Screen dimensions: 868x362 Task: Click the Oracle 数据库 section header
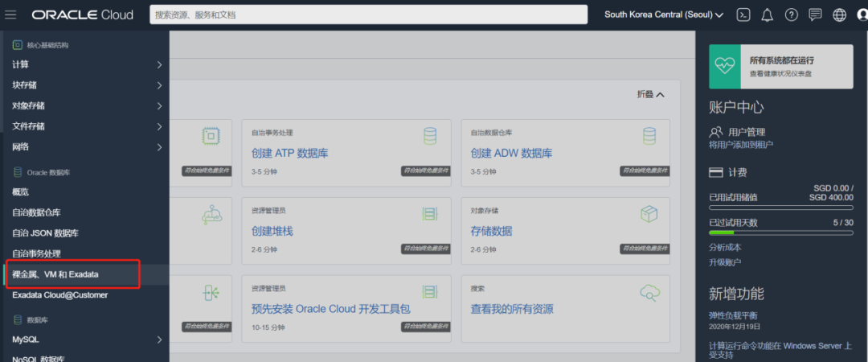[x=49, y=172]
